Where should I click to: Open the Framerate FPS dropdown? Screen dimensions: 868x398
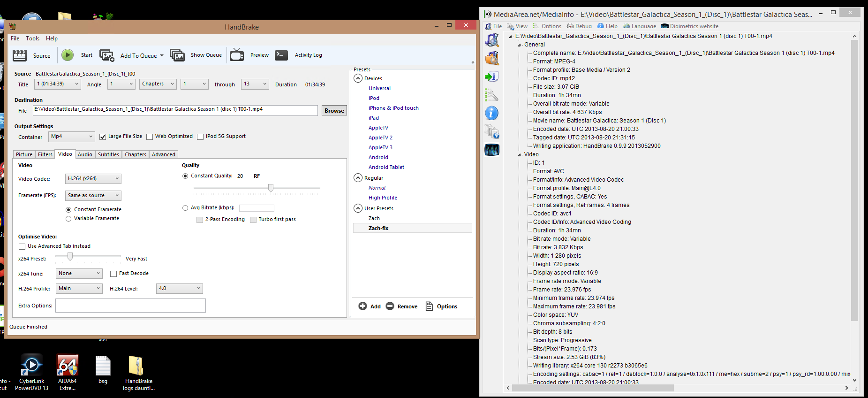point(93,196)
